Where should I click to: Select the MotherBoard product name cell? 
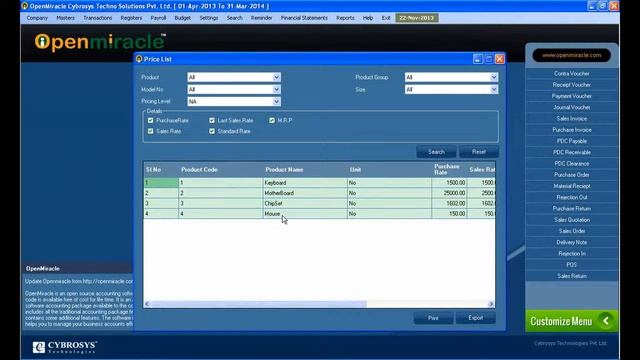pos(305,193)
